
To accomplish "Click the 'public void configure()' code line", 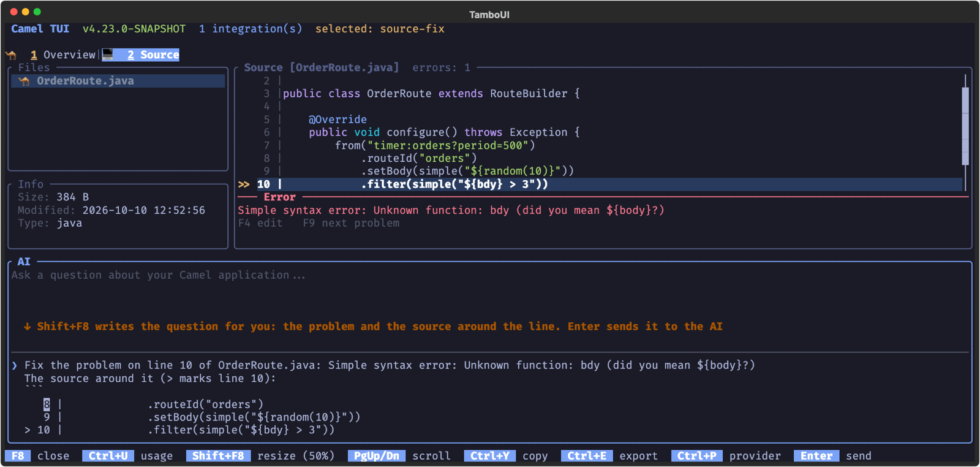I will point(444,132).
